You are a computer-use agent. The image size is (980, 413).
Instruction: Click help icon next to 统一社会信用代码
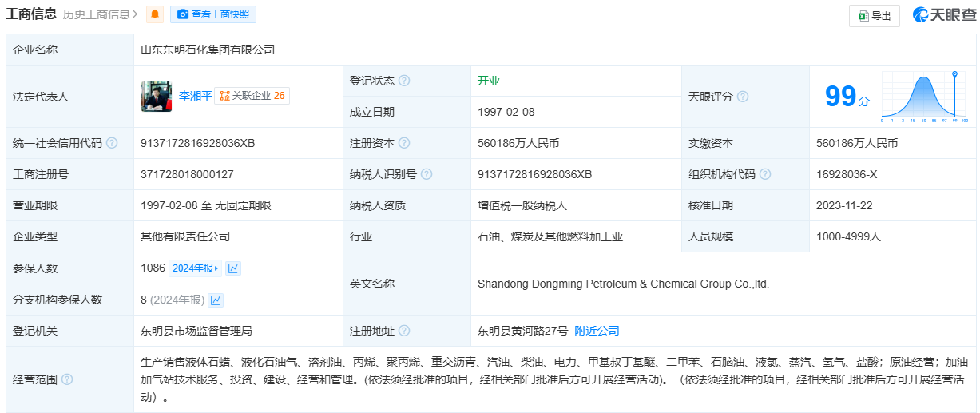tap(112, 143)
